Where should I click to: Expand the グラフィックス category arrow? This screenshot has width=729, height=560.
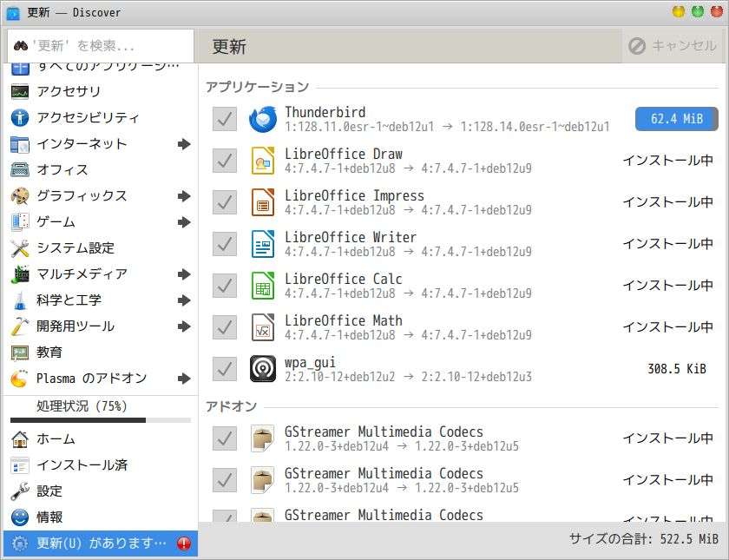click(x=184, y=196)
